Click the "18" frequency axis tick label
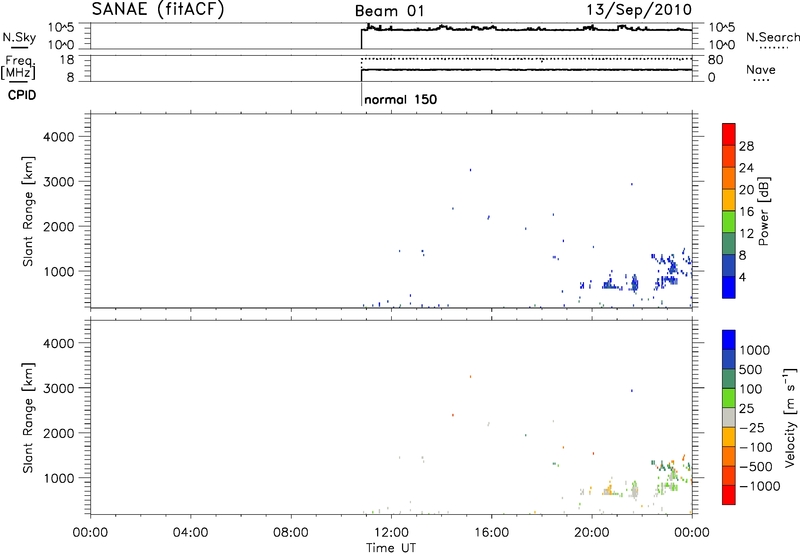The image size is (800, 554). coord(67,60)
